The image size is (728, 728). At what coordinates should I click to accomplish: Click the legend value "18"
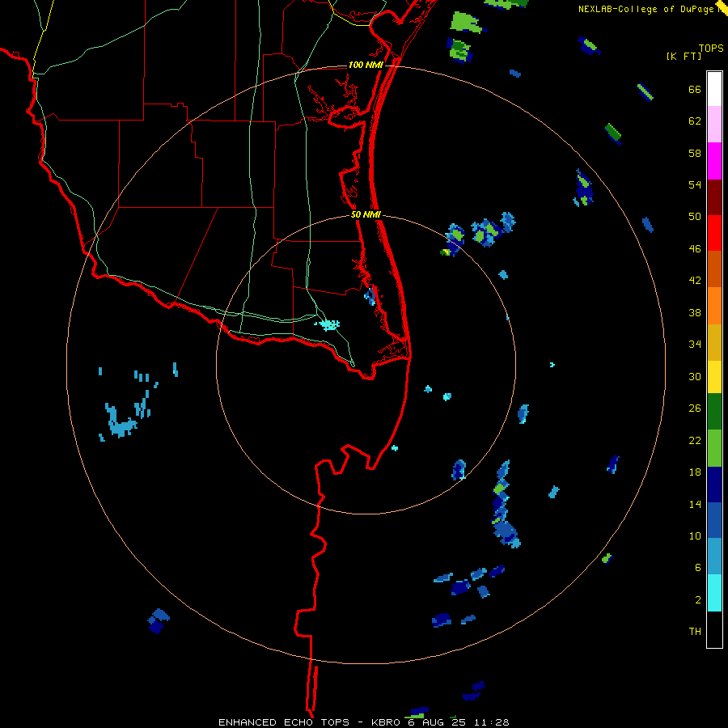(x=695, y=472)
